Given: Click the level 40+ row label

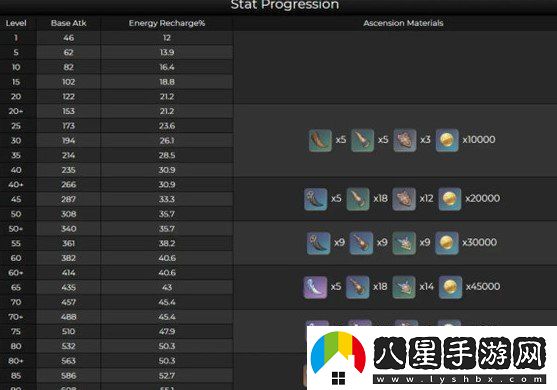Looking at the screenshot, I should (16, 185).
